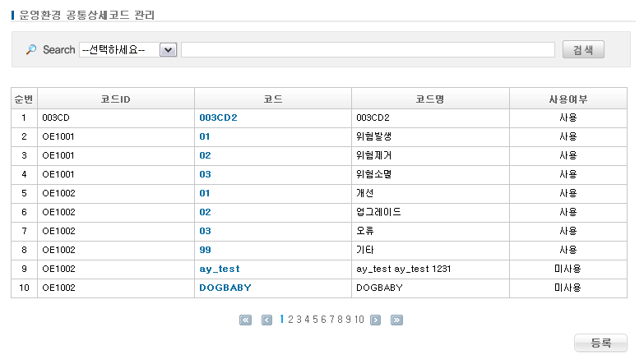Go to page 2 in pagination
The image size is (644, 364).
coord(290,320)
